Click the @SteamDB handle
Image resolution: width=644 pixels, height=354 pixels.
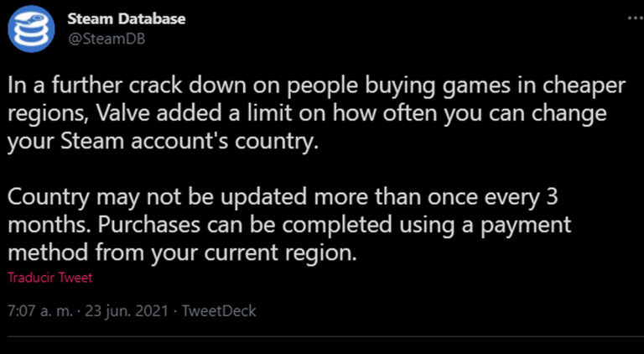click(102, 39)
